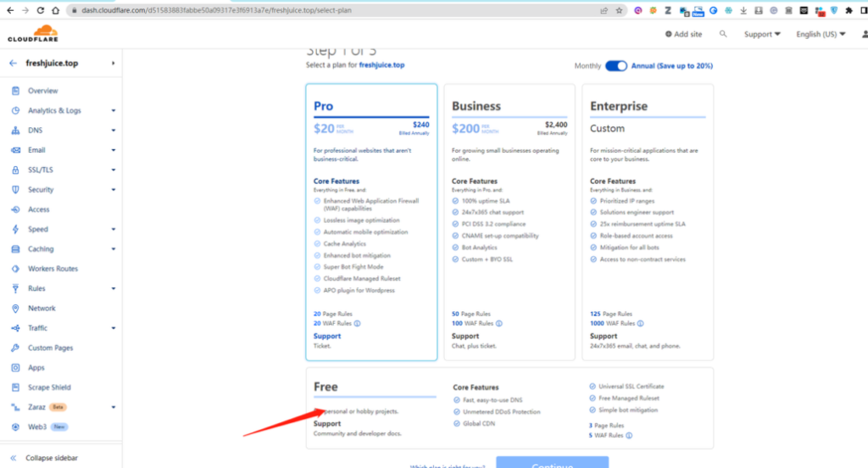Screen dimensions: 868x468
Task: Open the browser extensions puzzle icon
Action: click(849, 10)
